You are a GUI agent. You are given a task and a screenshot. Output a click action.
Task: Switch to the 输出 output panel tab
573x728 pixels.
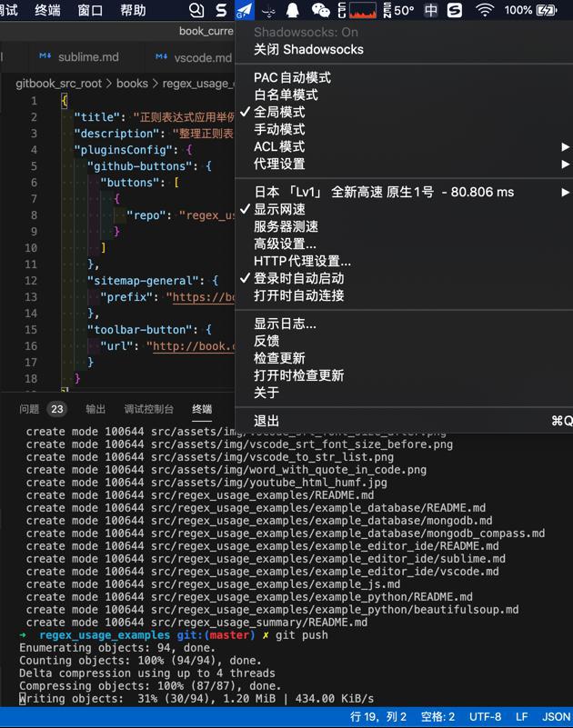click(95, 409)
